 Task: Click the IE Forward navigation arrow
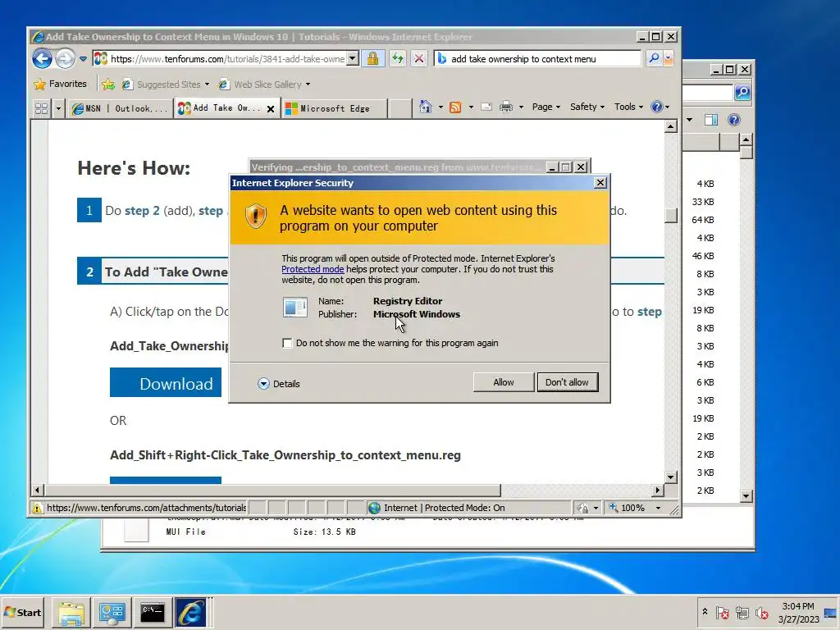[66, 58]
